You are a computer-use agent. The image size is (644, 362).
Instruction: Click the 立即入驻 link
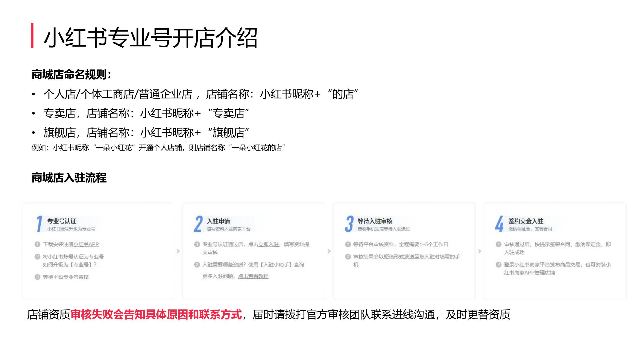click(x=269, y=244)
